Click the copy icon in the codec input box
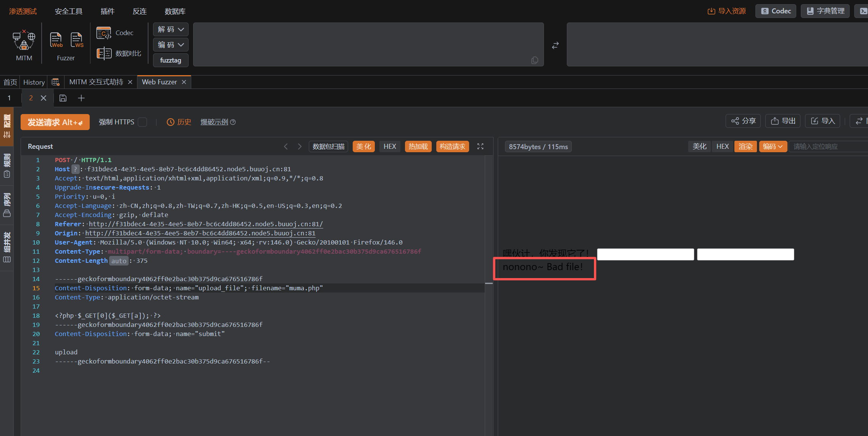Viewport: 868px width, 436px height. pyautogui.click(x=534, y=60)
